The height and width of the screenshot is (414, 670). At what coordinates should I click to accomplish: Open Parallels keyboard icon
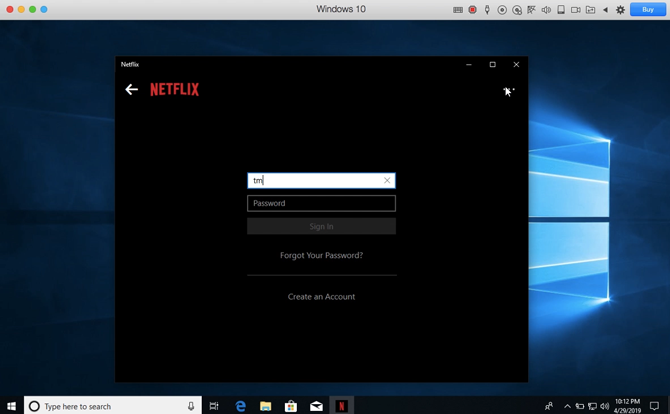(x=458, y=10)
